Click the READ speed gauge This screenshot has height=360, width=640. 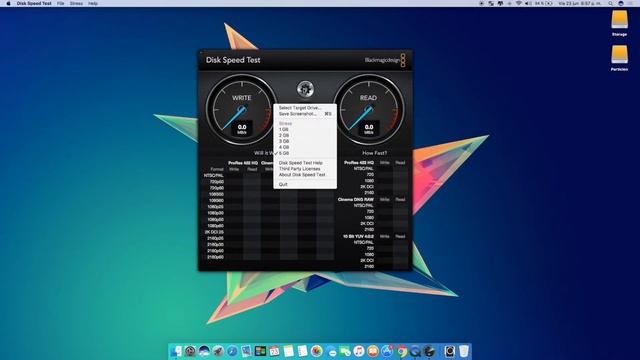tap(369, 109)
